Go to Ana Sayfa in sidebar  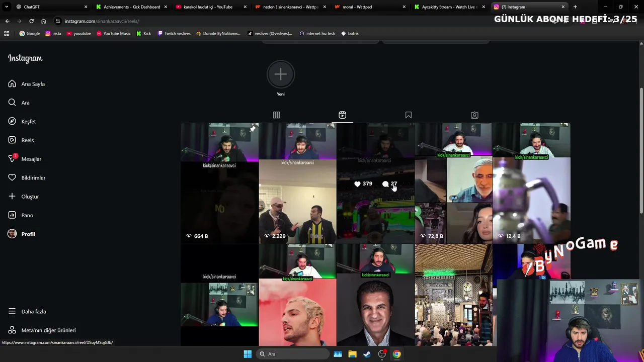[27, 84]
